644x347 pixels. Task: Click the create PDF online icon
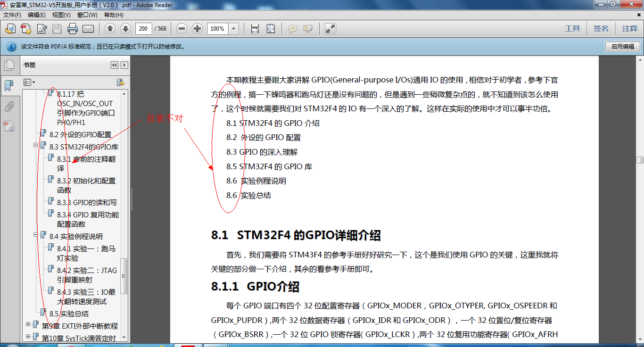[x=25, y=29]
